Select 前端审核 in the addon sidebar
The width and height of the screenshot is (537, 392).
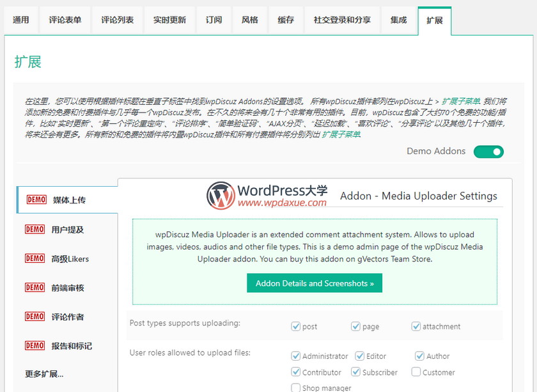68,288
